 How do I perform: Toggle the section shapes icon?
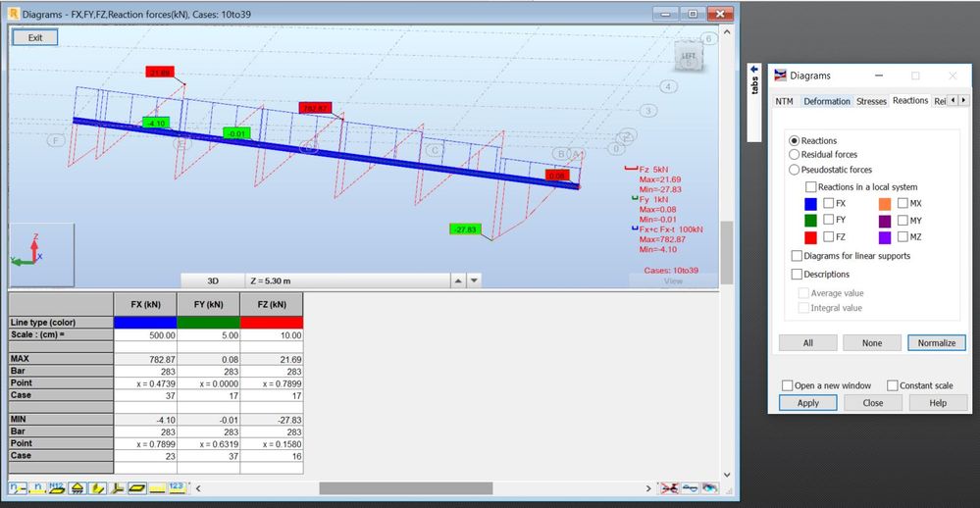coord(97,488)
